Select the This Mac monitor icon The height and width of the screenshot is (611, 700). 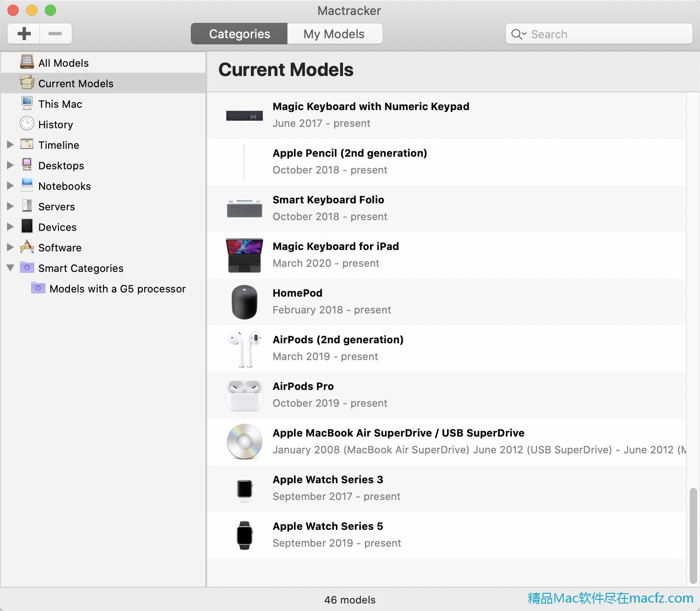coord(27,103)
